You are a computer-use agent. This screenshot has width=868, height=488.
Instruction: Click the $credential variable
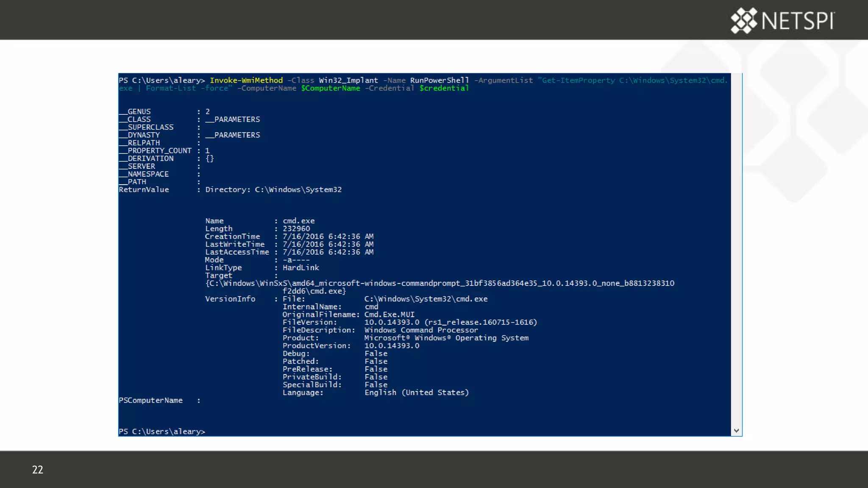pos(444,88)
